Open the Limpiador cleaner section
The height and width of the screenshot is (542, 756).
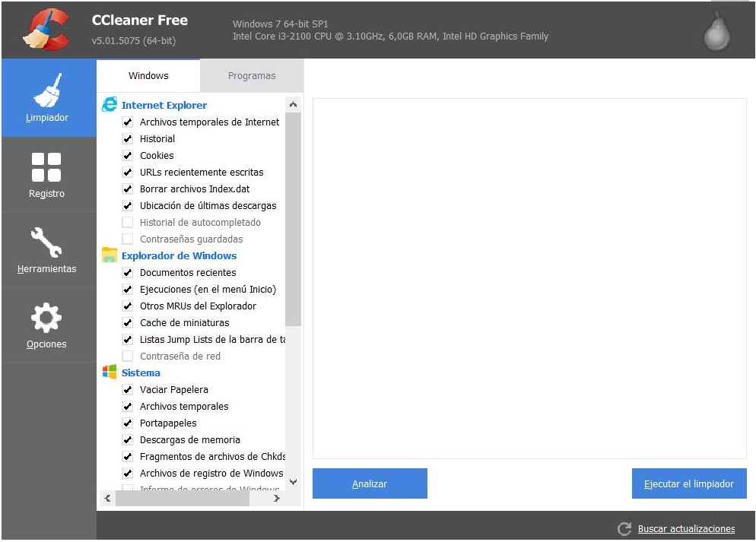49,98
